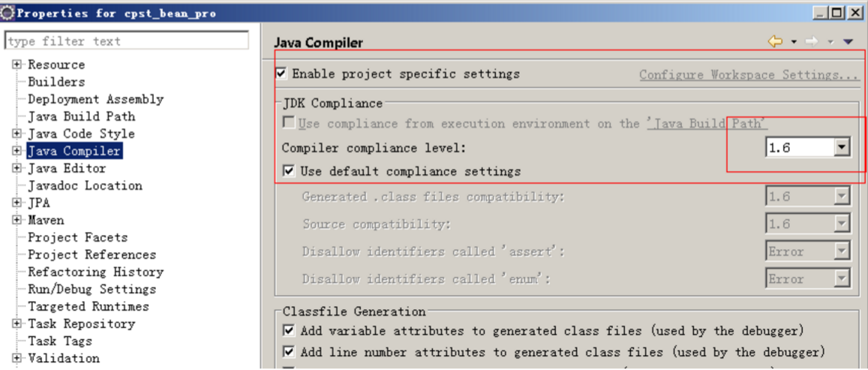Click the forward navigation arrow icon

(812, 41)
